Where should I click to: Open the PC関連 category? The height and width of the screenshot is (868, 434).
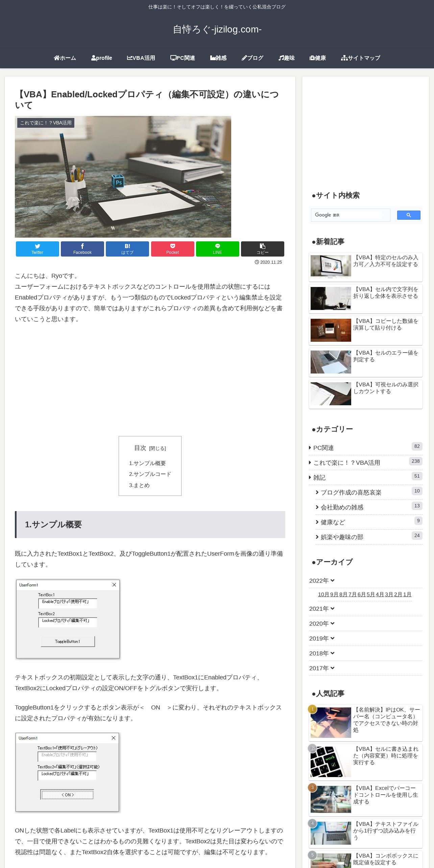coord(366,448)
